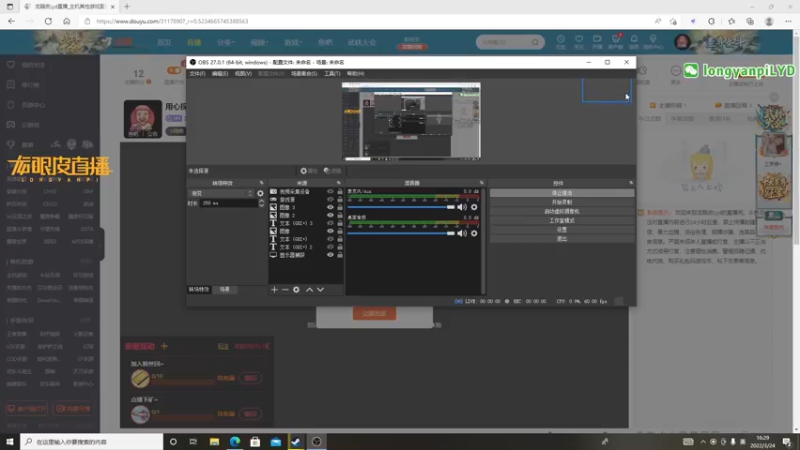This screenshot has height=450, width=800.
Task: Pop out the 转场特效 transitions dock
Action: tap(261, 183)
